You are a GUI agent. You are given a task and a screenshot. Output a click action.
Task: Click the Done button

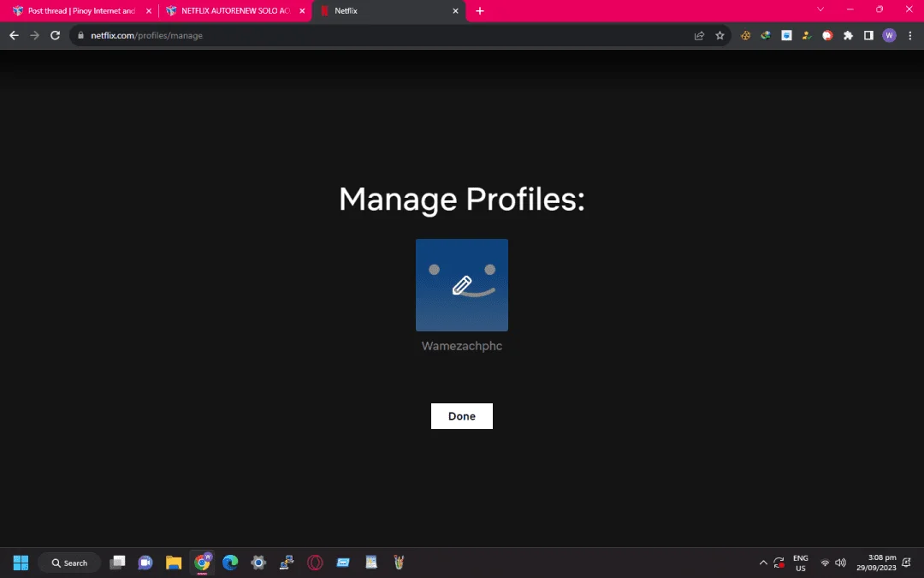[x=461, y=416]
